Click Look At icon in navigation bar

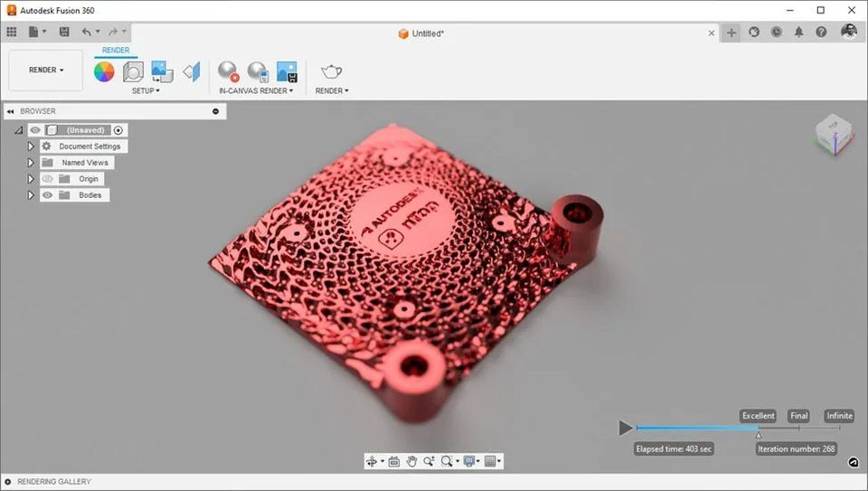(x=393, y=461)
